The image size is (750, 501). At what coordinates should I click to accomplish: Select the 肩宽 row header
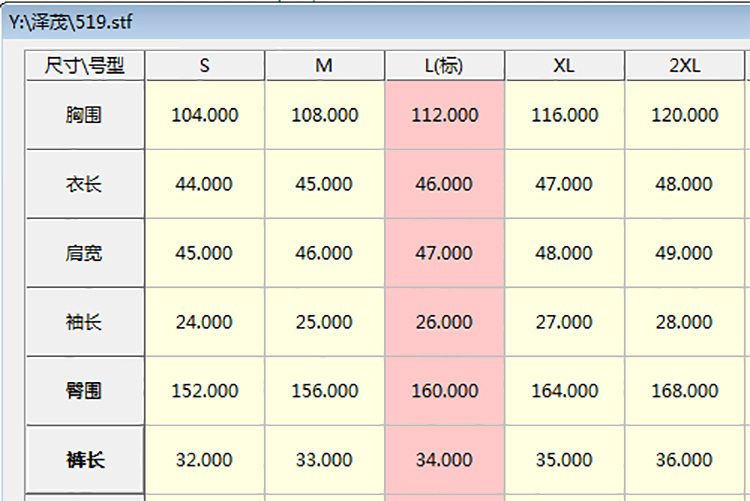tap(85, 253)
